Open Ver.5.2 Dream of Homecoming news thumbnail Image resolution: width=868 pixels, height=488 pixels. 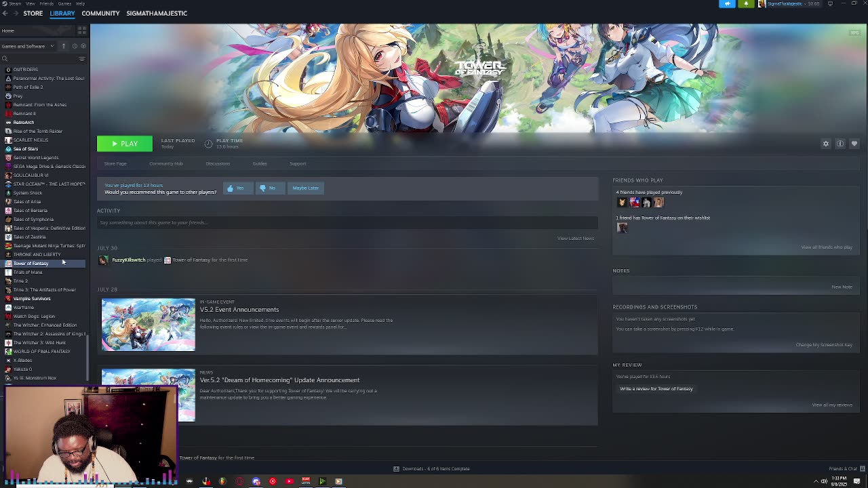pyautogui.click(x=148, y=394)
